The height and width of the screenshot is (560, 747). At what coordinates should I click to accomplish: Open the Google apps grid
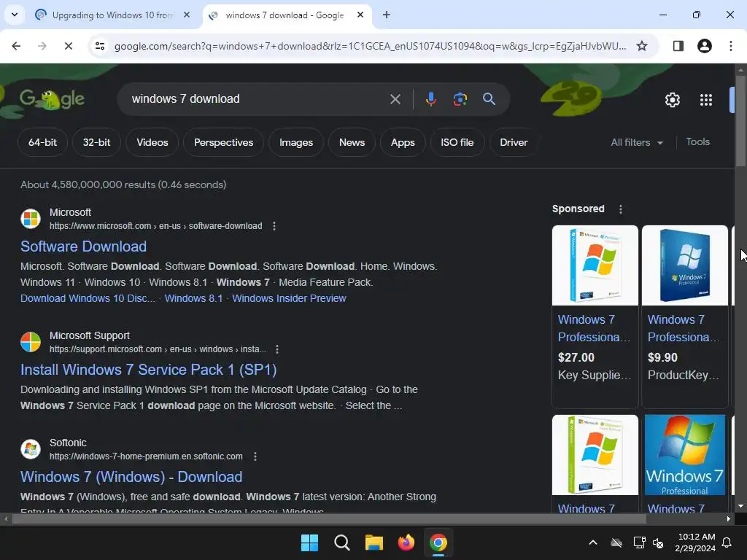706,99
